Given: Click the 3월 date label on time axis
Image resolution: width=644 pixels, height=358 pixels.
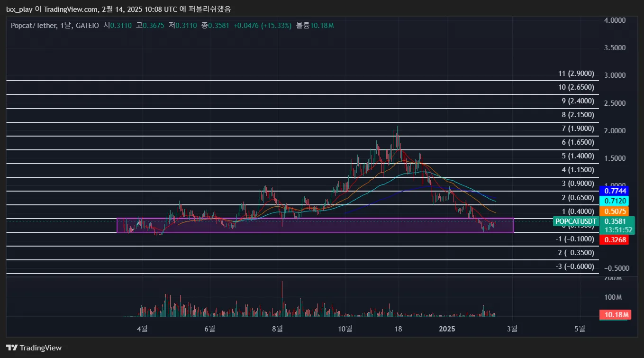Looking at the screenshot, I should click(512, 329).
